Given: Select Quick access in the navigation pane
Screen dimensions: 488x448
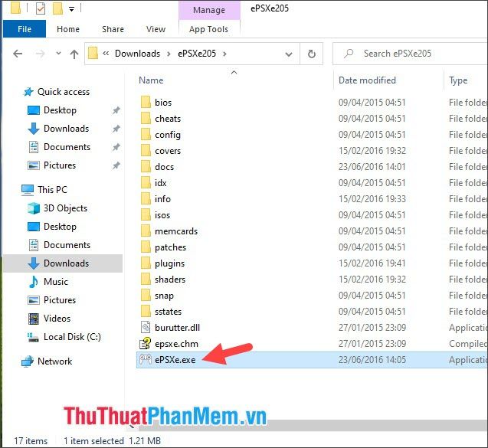Looking at the screenshot, I should (64, 92).
